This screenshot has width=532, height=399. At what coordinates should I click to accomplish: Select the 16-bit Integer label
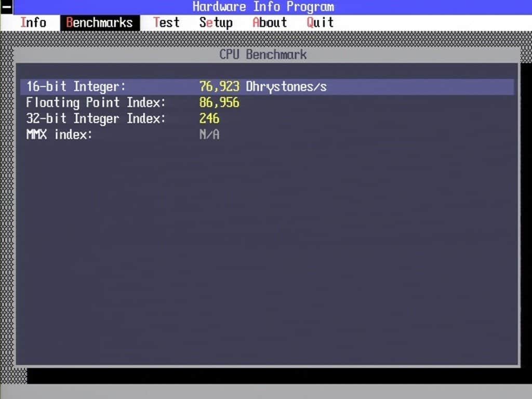(76, 87)
